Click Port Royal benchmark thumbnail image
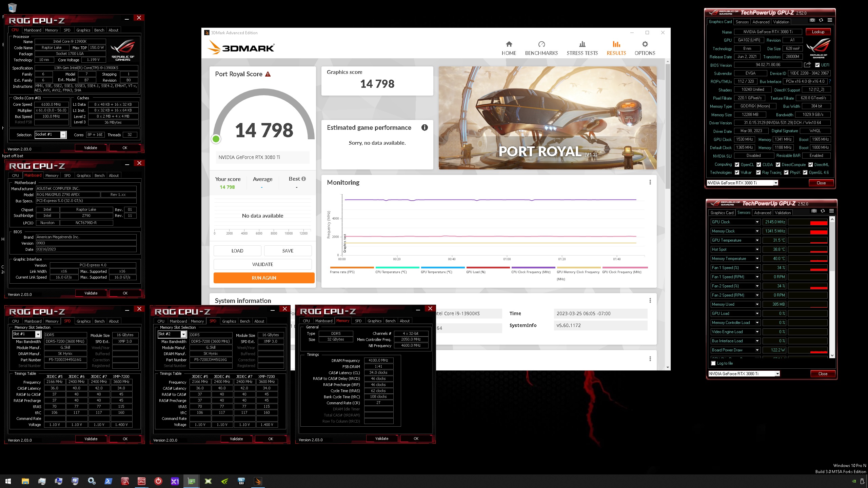The width and height of the screenshot is (868, 488). 548,118
